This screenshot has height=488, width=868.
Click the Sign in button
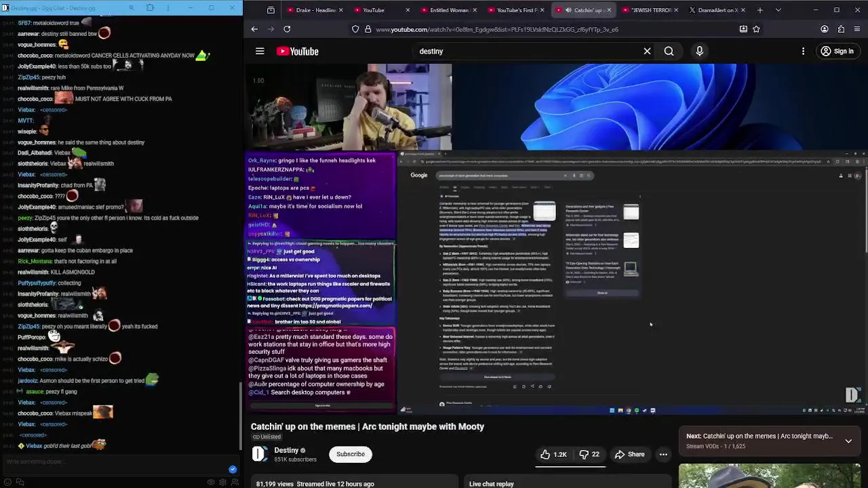(x=837, y=52)
